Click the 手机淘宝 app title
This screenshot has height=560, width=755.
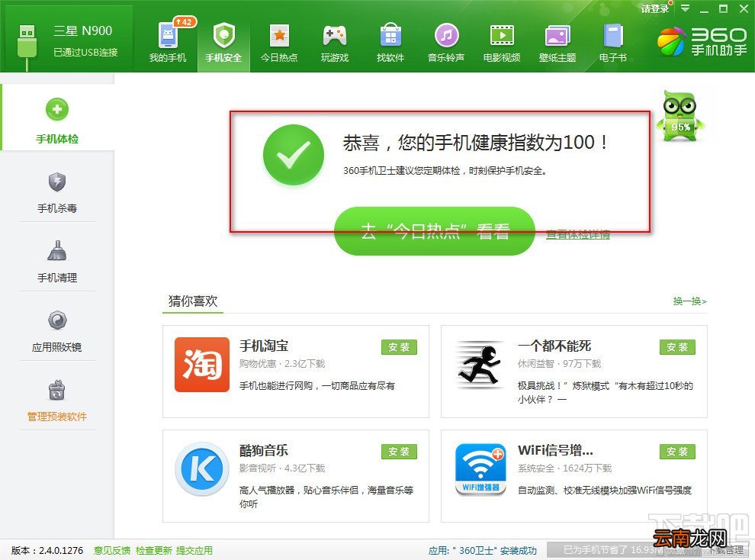pos(264,346)
